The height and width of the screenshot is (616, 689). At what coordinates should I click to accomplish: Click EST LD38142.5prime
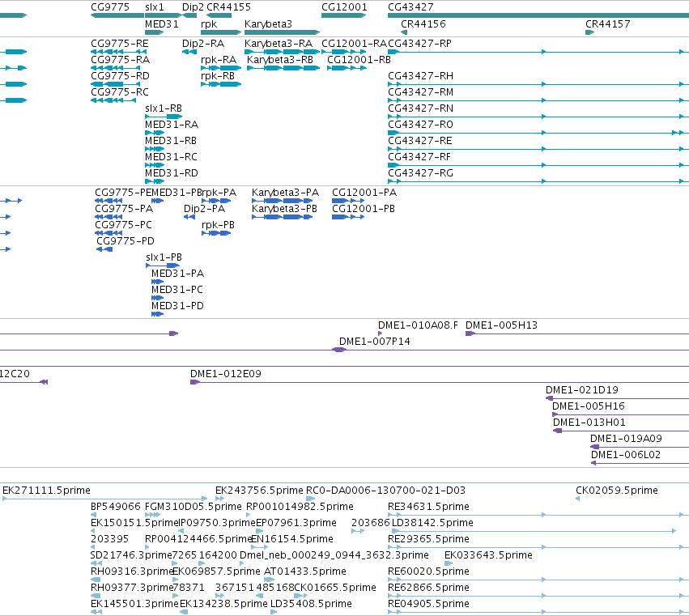coord(534,531)
